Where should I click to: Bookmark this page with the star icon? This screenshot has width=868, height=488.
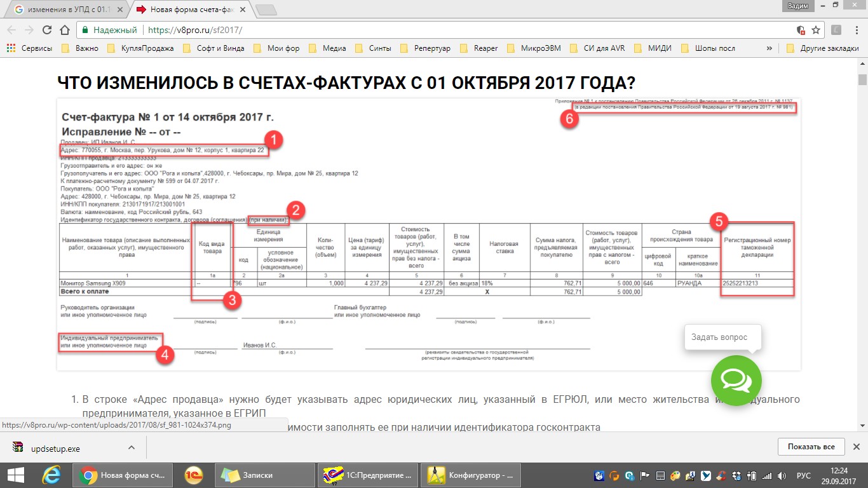coord(816,30)
